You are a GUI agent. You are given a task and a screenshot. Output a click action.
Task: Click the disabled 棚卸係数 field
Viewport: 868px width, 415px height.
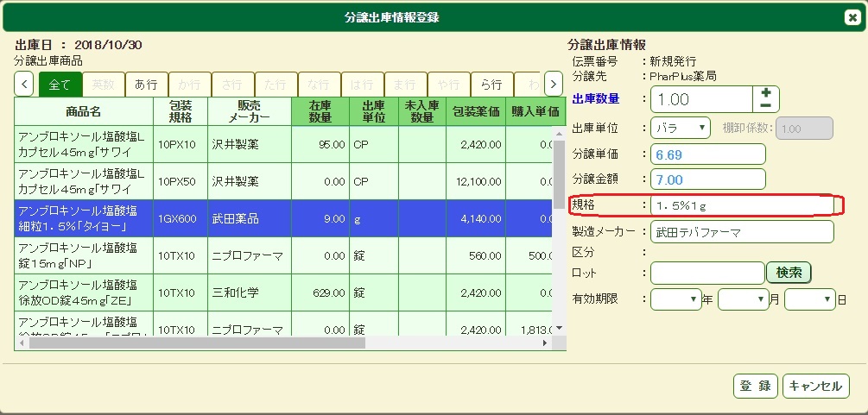[804, 128]
